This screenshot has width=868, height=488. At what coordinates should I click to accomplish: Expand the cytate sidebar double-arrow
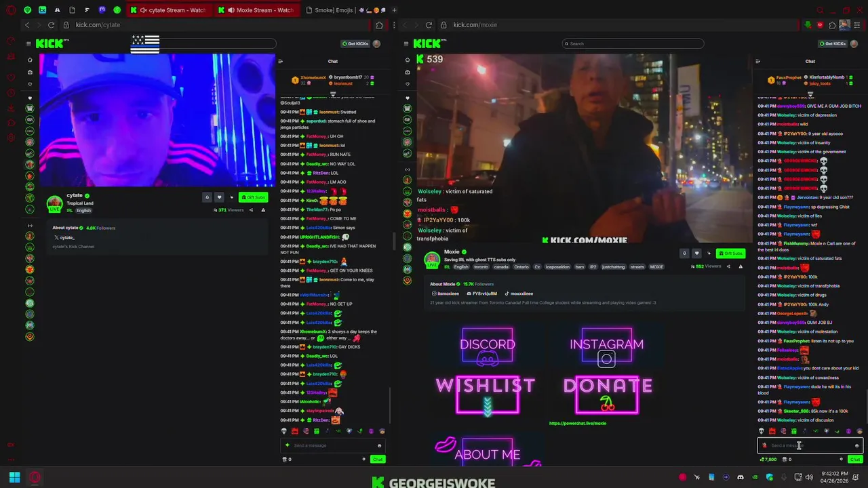pos(30,226)
